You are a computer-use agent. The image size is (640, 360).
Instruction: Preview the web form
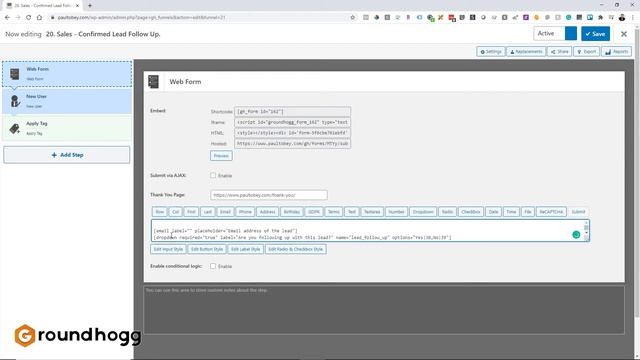coord(221,156)
